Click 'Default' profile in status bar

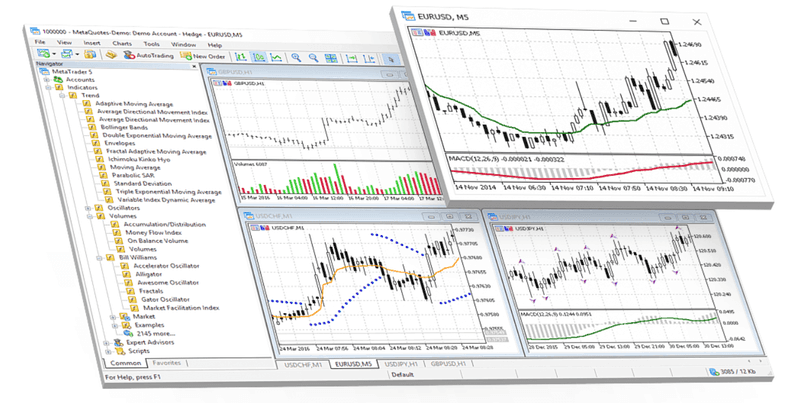403,374
